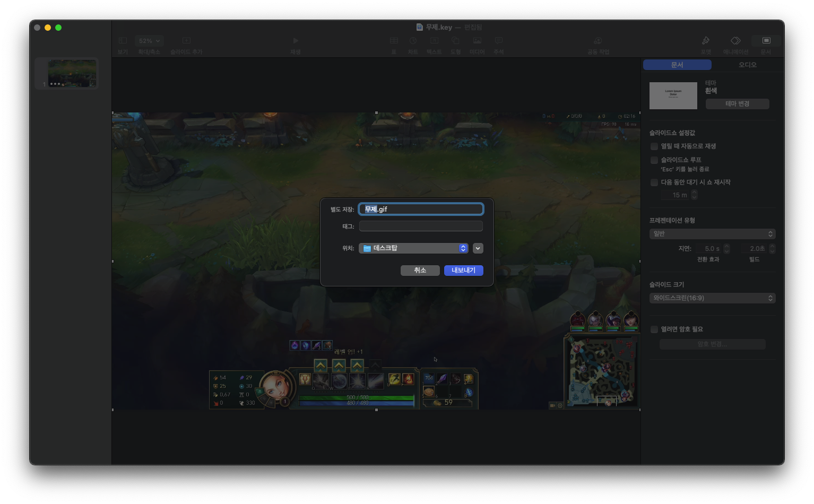Expand the save dialog with chevron button
The width and height of the screenshot is (814, 504).
click(x=478, y=248)
